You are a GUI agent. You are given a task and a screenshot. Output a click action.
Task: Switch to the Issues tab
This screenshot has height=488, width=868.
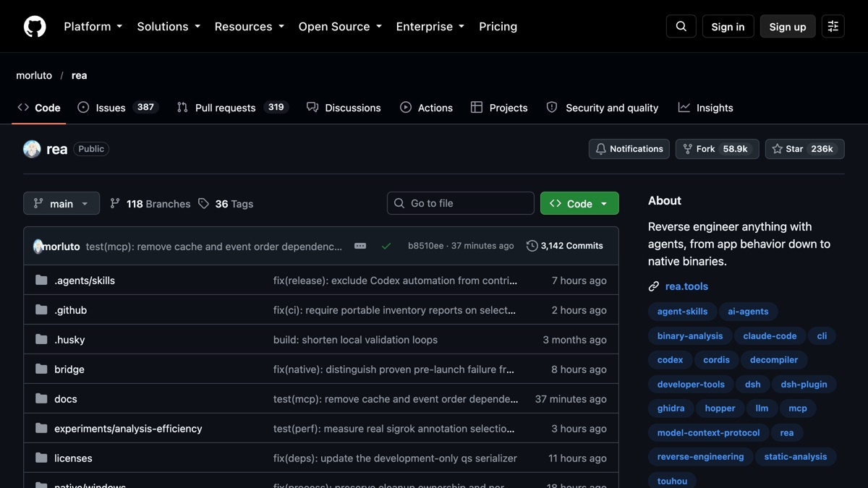pos(117,108)
